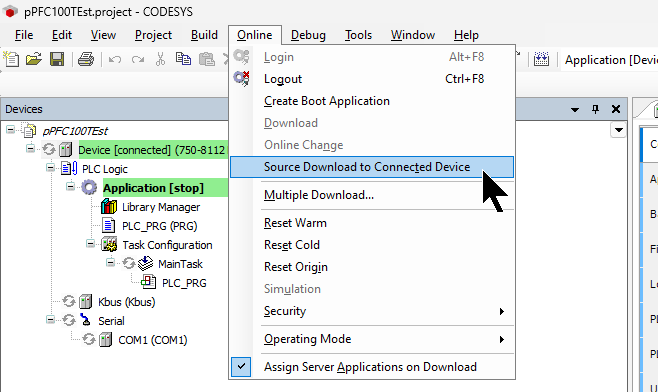This screenshot has width=658, height=392.
Task: Open the Tools menu
Action: pos(358,35)
